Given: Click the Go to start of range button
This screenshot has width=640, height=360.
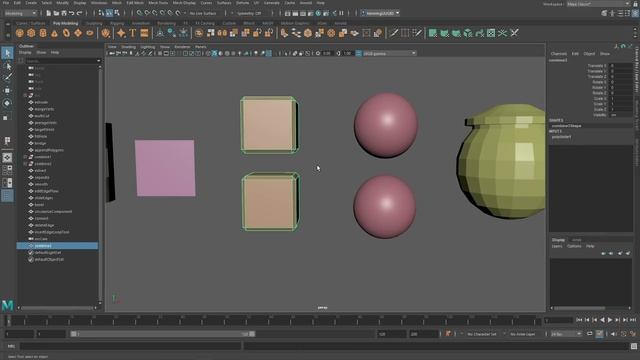Looking at the screenshot, I should click(x=579, y=320).
